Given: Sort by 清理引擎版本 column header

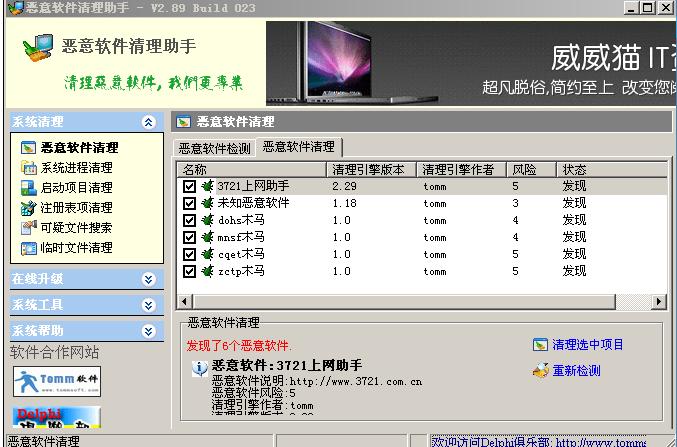Looking at the screenshot, I should [371, 170].
